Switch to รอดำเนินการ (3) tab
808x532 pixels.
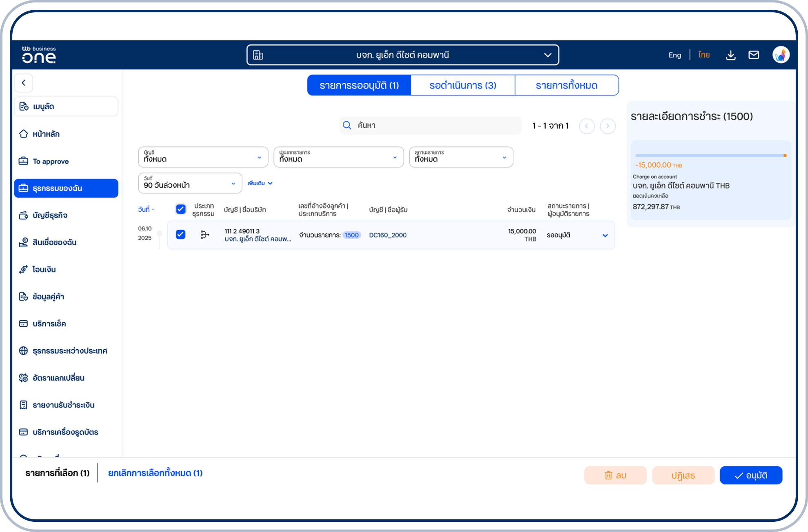[x=462, y=85]
